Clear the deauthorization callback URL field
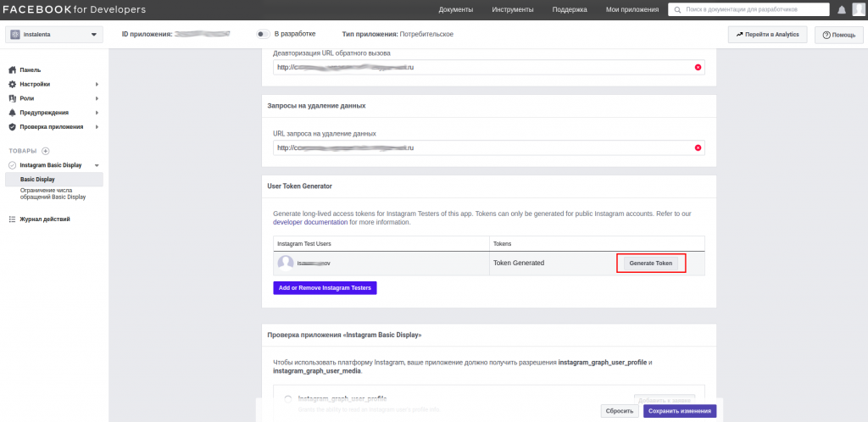This screenshot has height=422, width=868. [698, 67]
